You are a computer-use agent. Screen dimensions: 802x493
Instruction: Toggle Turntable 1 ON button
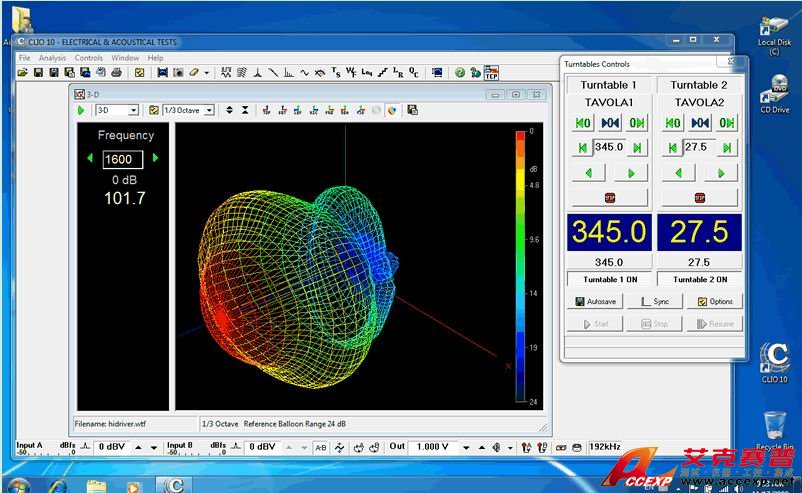(x=608, y=279)
